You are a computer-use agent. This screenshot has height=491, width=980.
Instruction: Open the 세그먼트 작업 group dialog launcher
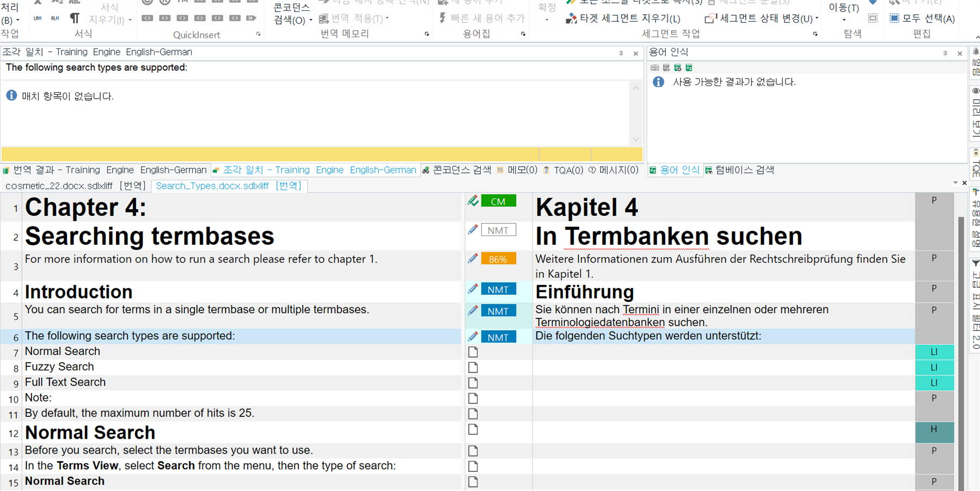point(815,34)
